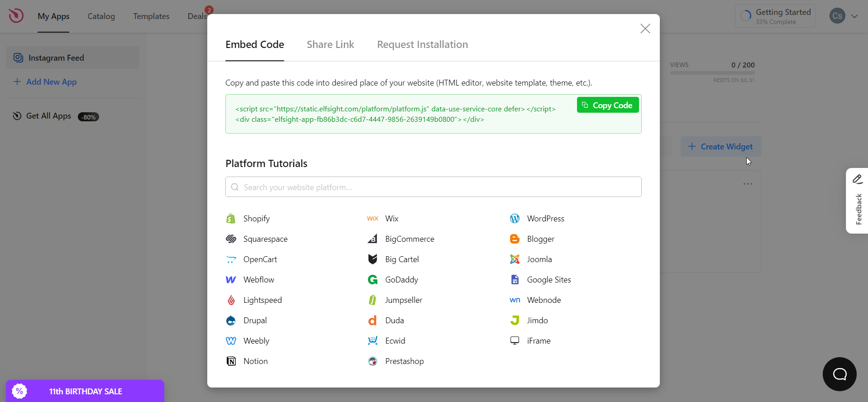This screenshot has width=868, height=402.
Task: Click the Google Sites document icon
Action: click(x=515, y=280)
